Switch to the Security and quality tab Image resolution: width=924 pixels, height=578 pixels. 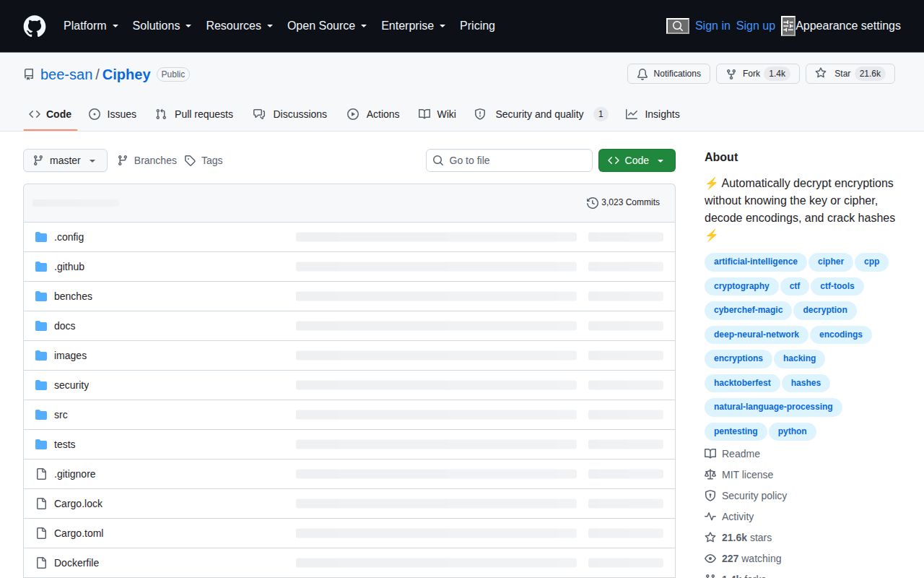[541, 114]
